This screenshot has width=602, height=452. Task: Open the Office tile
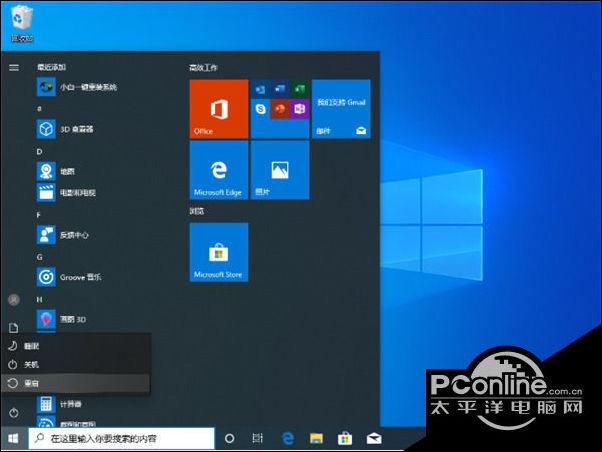point(219,109)
